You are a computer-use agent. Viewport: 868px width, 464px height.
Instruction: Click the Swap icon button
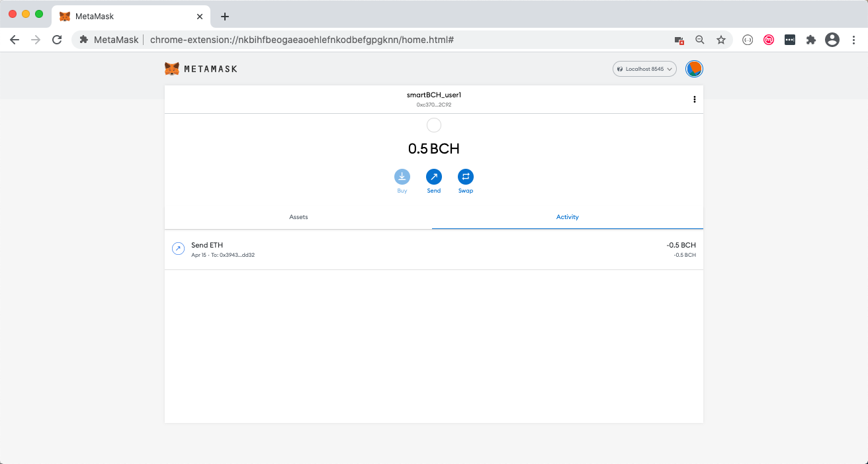coord(466,177)
